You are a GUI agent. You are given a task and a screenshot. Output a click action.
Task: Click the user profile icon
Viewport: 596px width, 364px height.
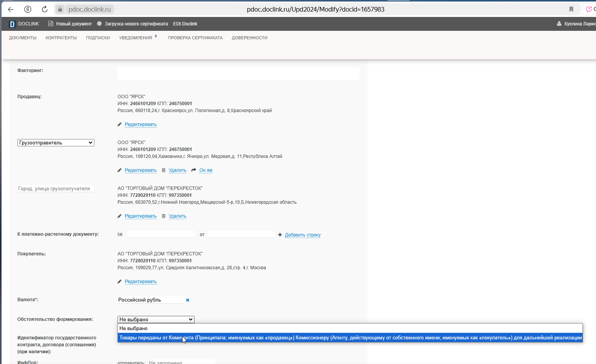559,23
